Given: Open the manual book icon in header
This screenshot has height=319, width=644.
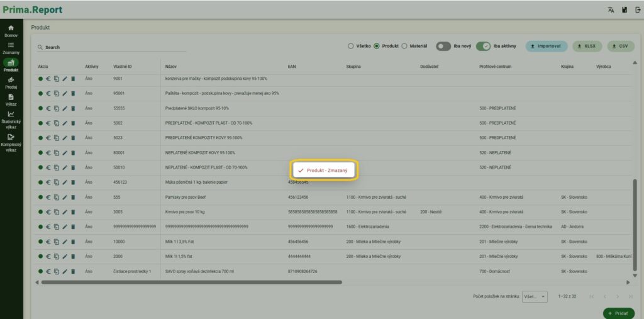Looking at the screenshot, I should (x=624, y=9).
